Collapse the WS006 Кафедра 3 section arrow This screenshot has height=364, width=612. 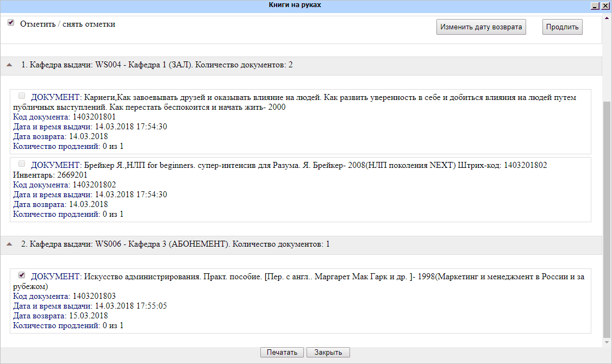9,244
